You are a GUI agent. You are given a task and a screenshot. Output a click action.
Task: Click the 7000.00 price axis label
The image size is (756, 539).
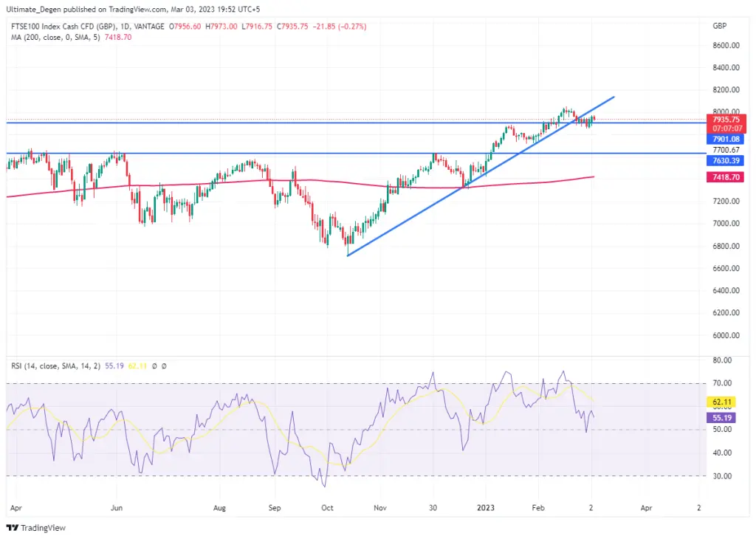[726, 223]
